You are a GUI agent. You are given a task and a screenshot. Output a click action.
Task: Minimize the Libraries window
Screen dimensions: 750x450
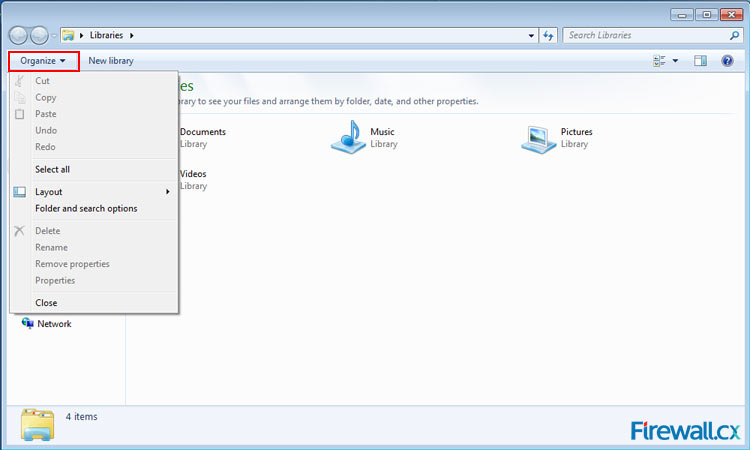(x=682, y=15)
